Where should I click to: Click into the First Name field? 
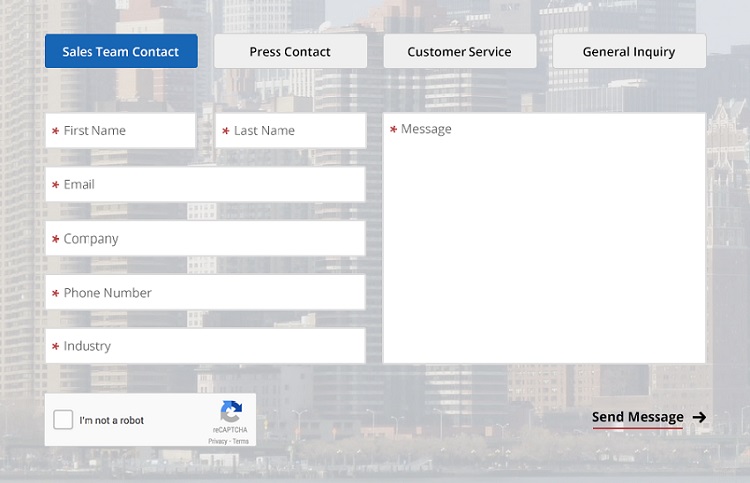coord(120,131)
